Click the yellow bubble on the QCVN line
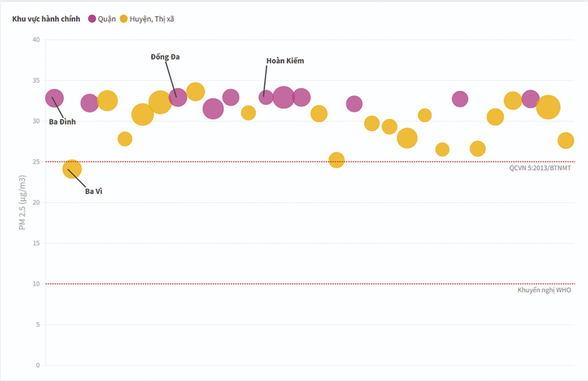This screenshot has width=588, height=381. click(336, 160)
